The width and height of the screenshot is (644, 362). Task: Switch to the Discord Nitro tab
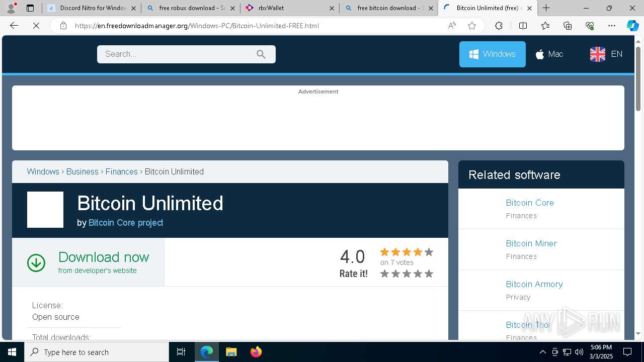pos(92,8)
